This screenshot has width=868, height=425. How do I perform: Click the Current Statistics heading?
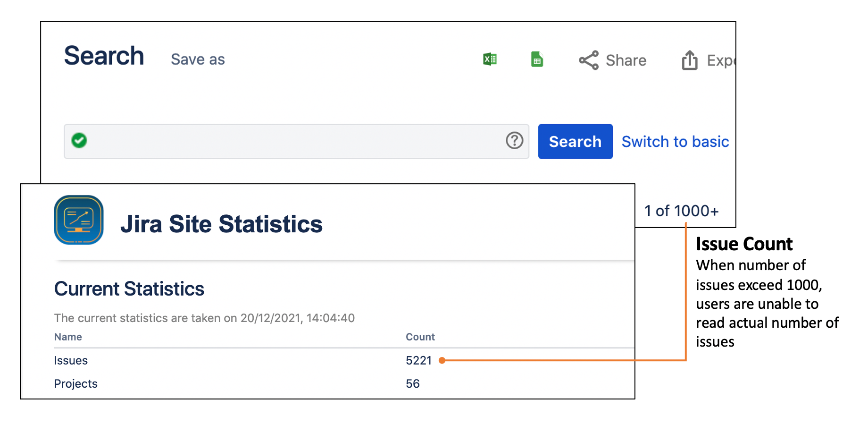[129, 289]
